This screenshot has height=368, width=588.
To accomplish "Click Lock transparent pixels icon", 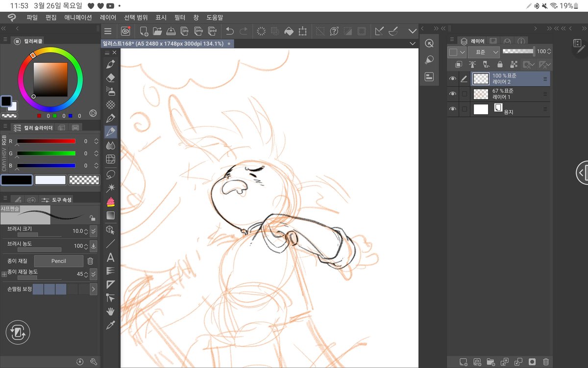I will click(x=514, y=64).
